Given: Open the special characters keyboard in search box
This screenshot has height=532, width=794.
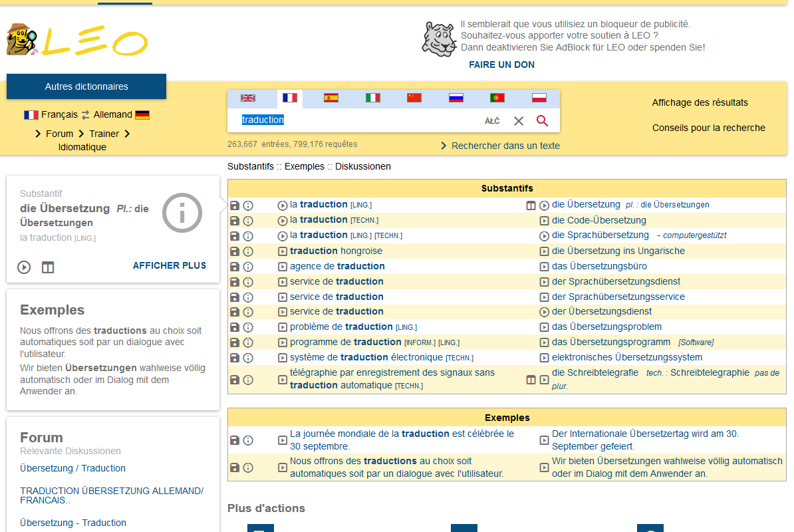Looking at the screenshot, I should coord(491,121).
